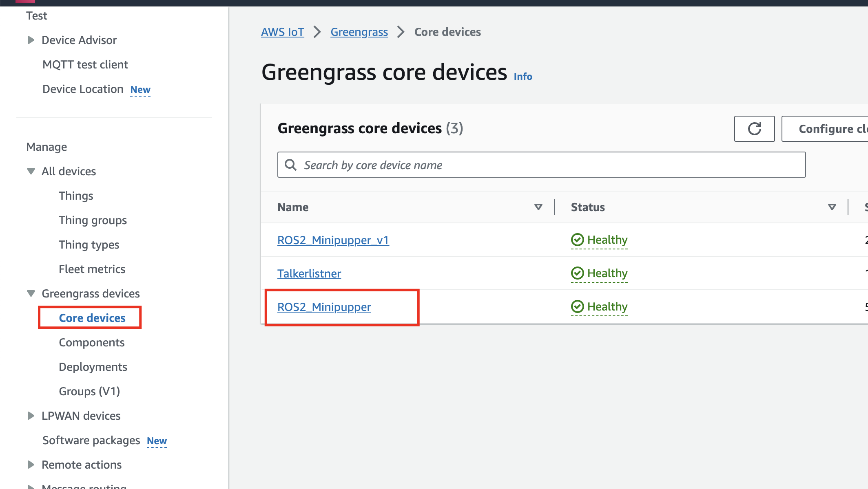Click ROS2_Minipupper Healthy status indicator
This screenshot has height=489, width=868.
point(599,307)
